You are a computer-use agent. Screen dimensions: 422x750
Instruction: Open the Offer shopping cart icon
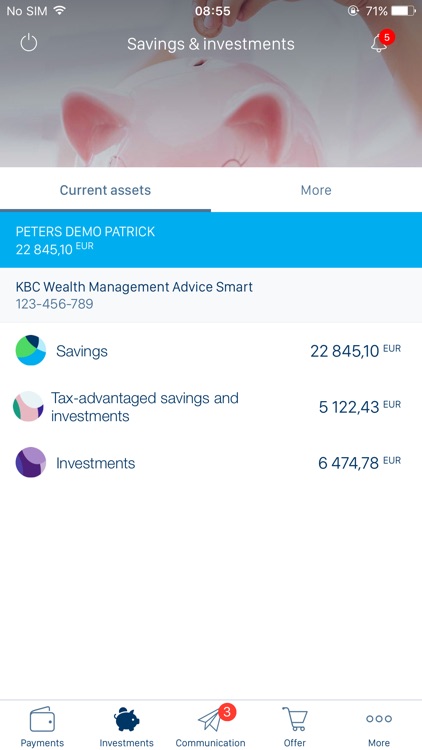(x=295, y=719)
